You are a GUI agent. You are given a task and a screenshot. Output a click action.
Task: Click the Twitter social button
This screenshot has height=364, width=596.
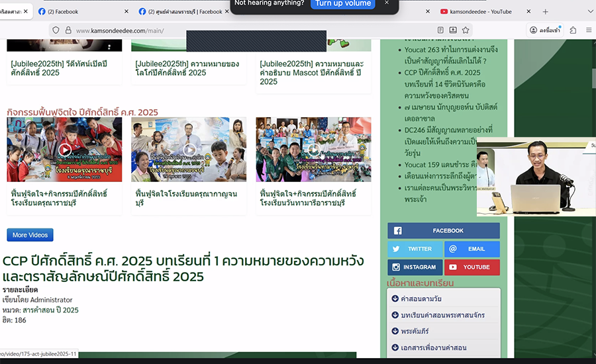[415, 249]
